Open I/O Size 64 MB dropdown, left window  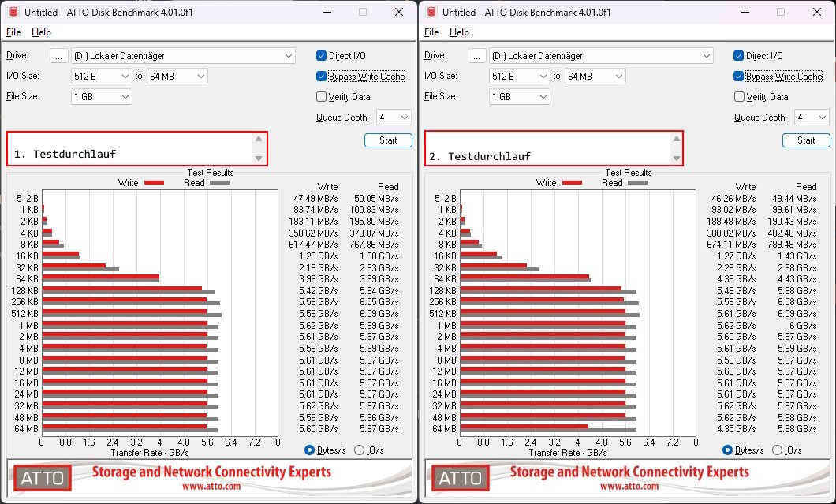pos(177,77)
